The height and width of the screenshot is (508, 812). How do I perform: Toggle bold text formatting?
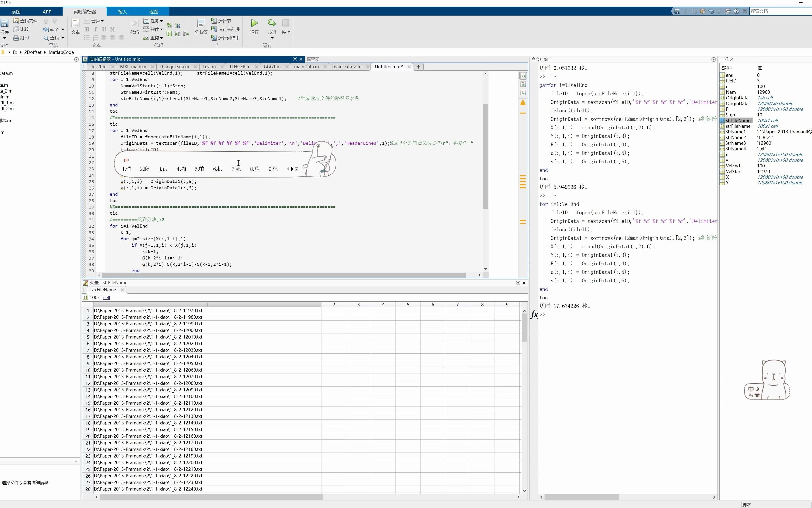click(x=87, y=30)
